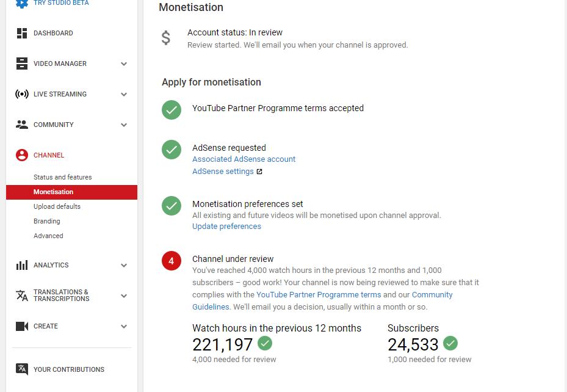Click the Live Streaming broadcast icon

pos(22,94)
